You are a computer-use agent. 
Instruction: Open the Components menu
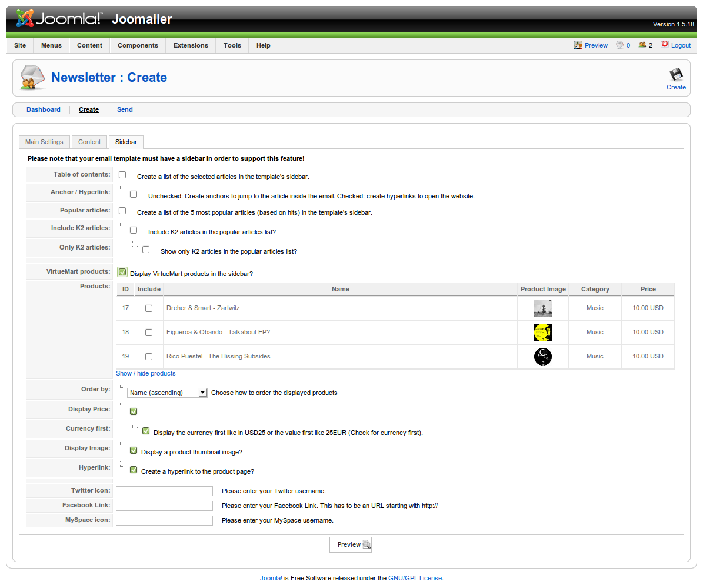tap(138, 45)
